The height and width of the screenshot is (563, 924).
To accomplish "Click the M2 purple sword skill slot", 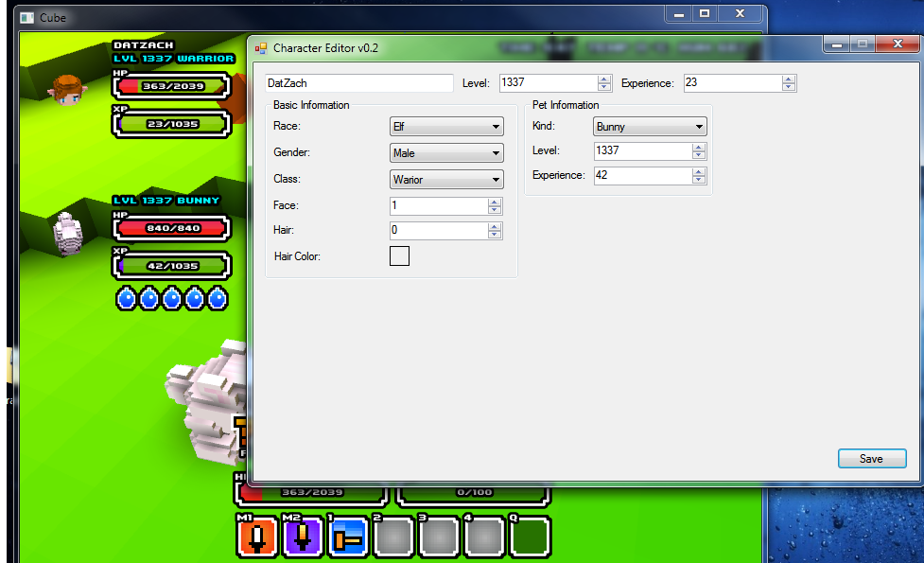I will pyautogui.click(x=303, y=537).
